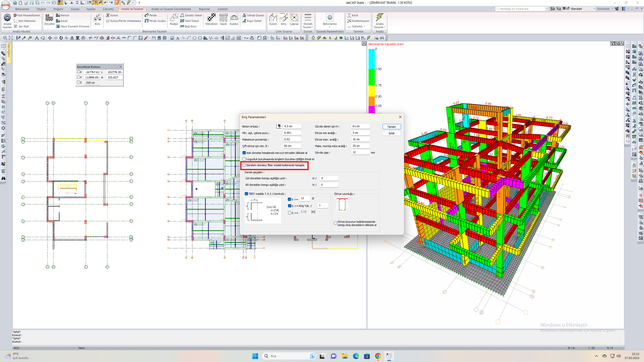The height and width of the screenshot is (362, 644).
Task: Toggle Yarı Rijit checkbox
Action: [x=16, y=26]
